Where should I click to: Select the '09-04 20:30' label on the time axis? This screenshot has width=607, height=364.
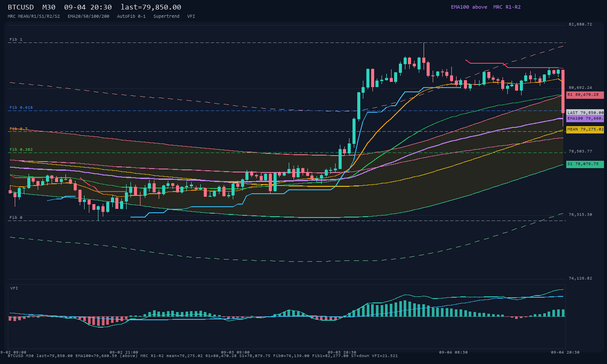pyautogui.click(x=565, y=352)
